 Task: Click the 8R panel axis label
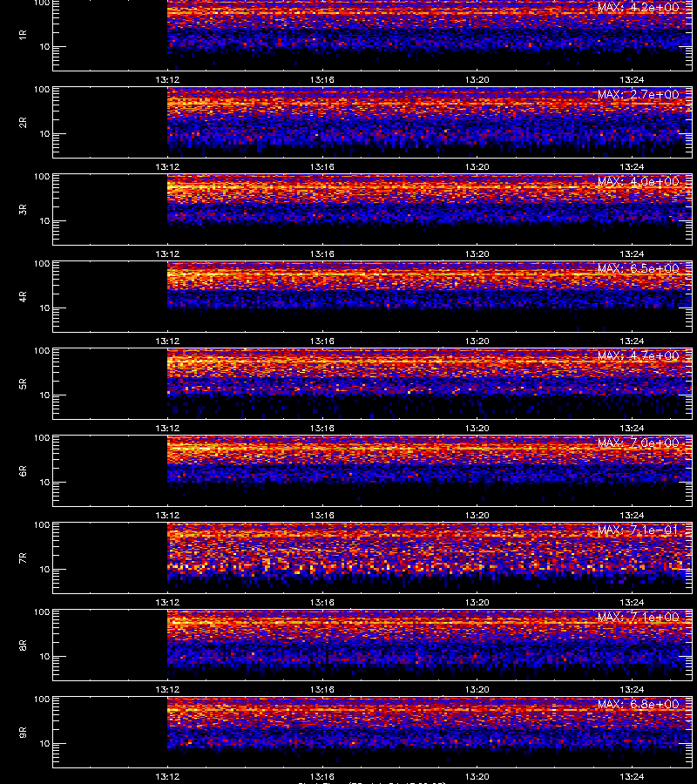(23, 645)
